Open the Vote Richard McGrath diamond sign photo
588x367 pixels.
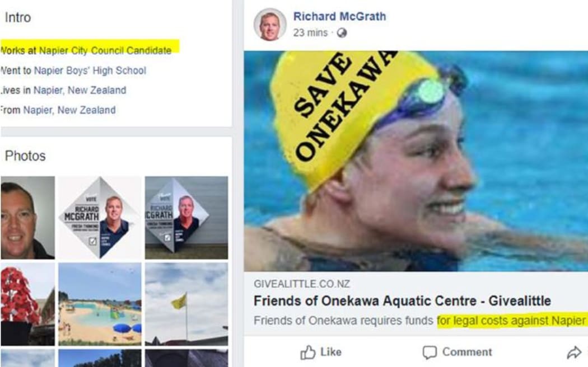coord(100,218)
